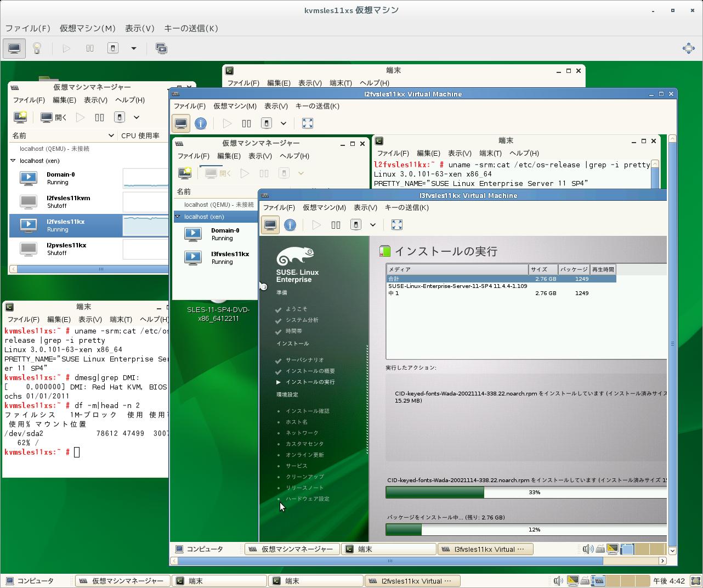Image resolution: width=703 pixels, height=588 pixels.
Task: Click console icon in l2fvsles11kx window toolbar
Action: pos(181,123)
